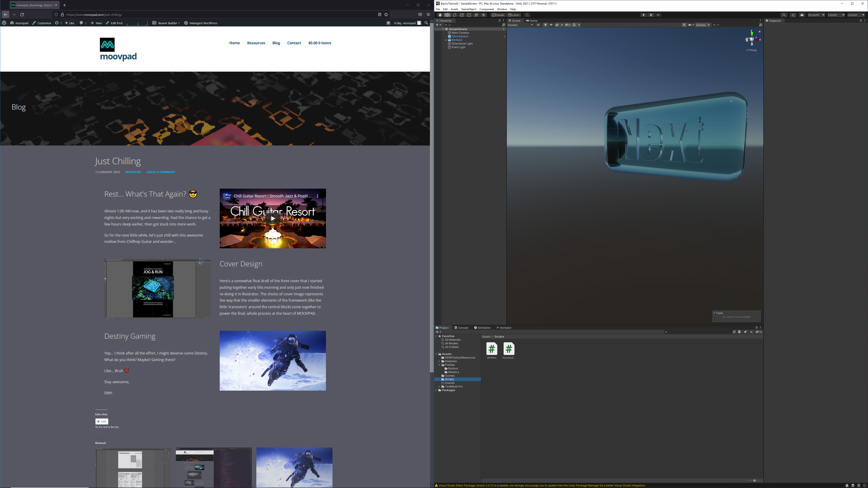Toggle hidden objects visibility in Scene

pyautogui.click(x=568, y=25)
